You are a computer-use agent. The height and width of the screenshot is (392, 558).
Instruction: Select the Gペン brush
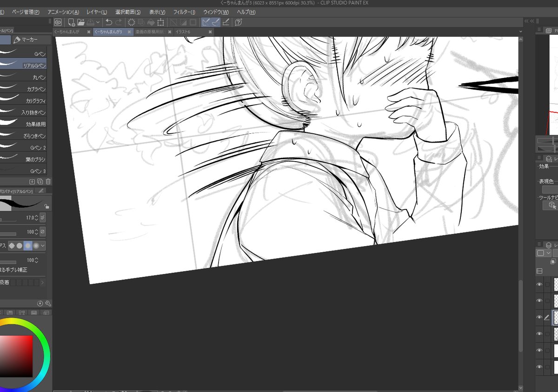point(23,54)
